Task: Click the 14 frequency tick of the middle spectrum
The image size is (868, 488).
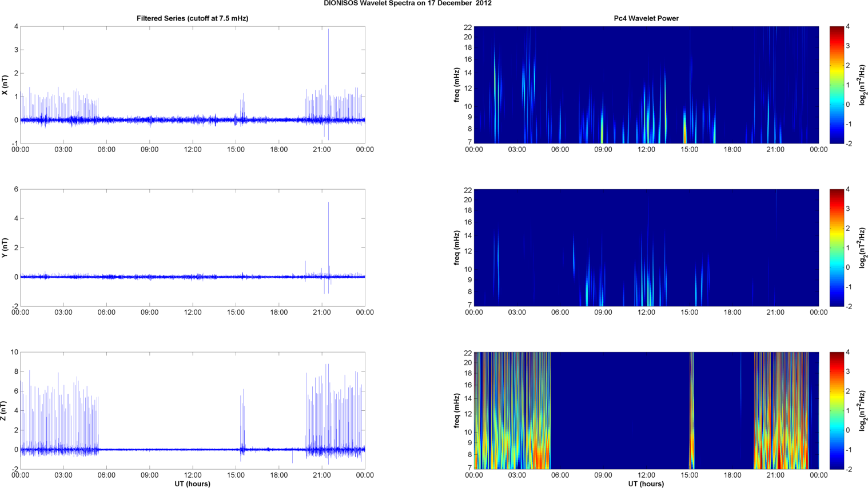Action: pos(468,235)
